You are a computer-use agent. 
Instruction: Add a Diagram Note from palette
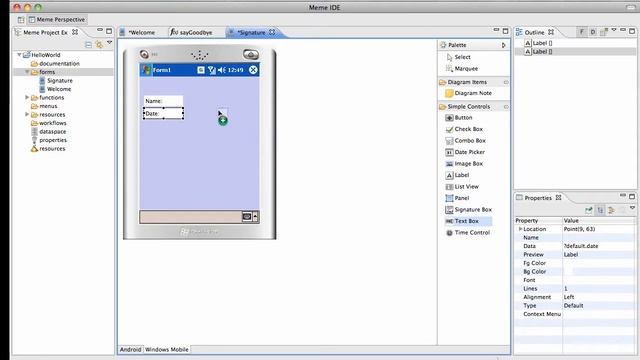point(469,93)
